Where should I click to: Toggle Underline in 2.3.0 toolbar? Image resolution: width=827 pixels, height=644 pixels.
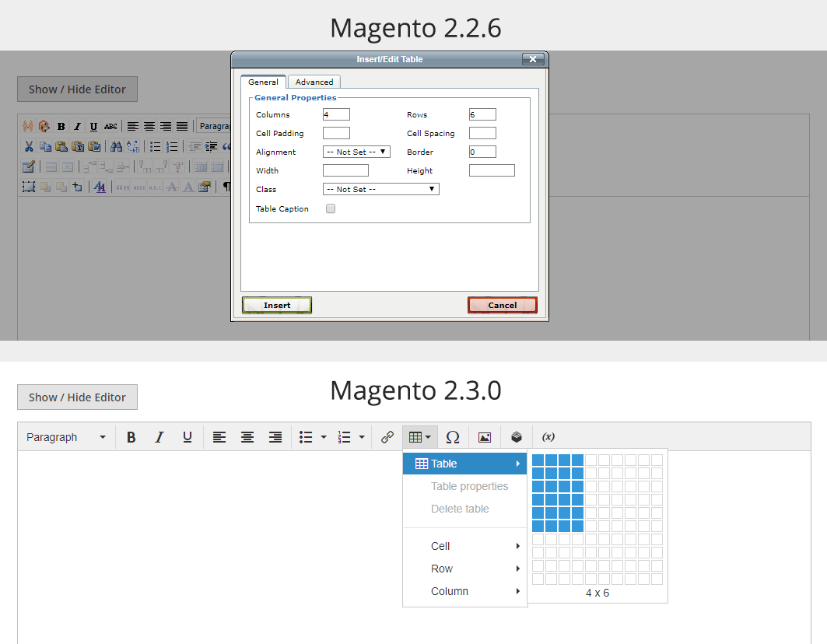(x=187, y=436)
